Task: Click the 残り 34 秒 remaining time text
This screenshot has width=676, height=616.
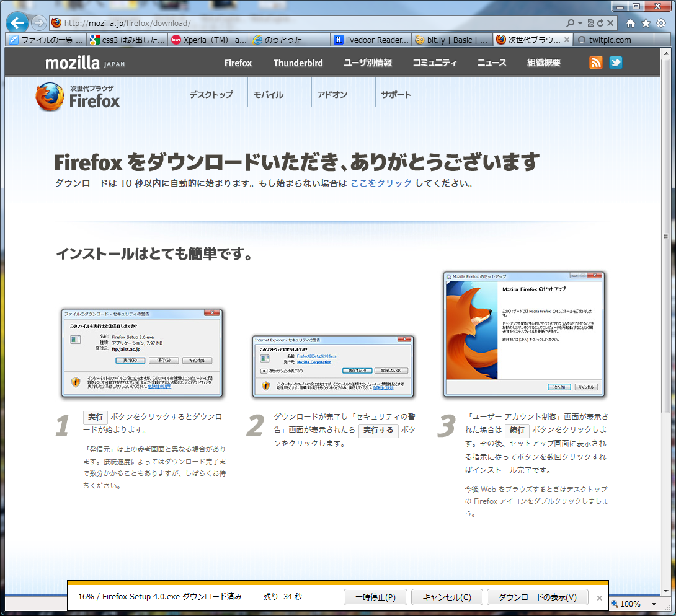Action: 283,597
